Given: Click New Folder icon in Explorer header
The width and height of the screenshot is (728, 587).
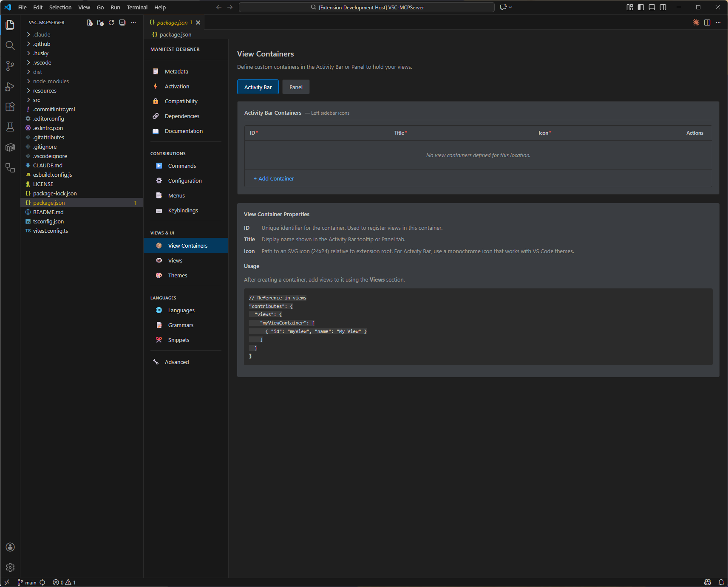Looking at the screenshot, I should 100,23.
